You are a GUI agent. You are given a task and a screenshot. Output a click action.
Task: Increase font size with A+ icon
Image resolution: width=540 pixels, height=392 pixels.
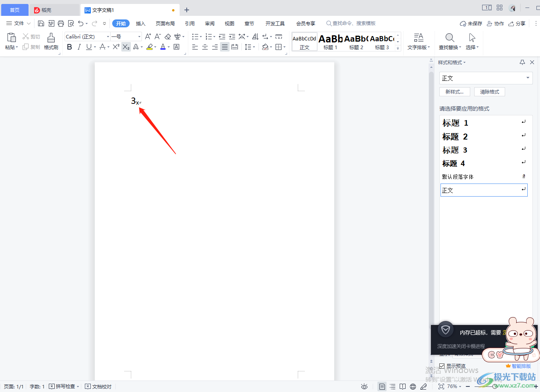(148, 36)
